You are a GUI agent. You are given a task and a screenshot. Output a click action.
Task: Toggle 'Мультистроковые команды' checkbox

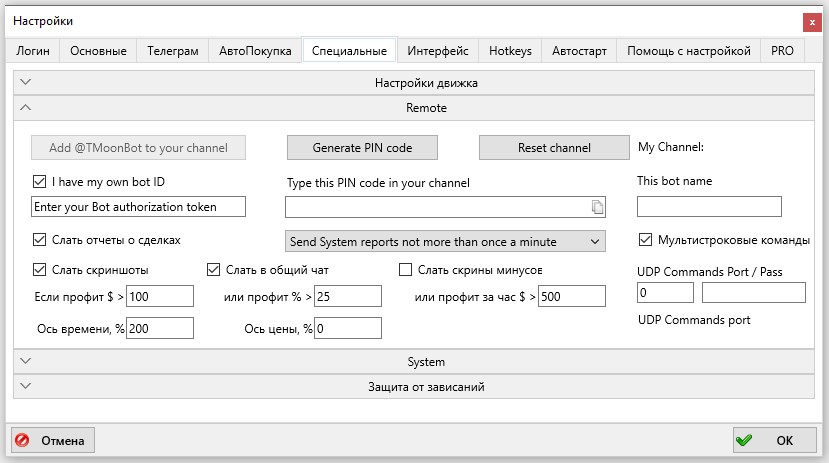(x=645, y=240)
